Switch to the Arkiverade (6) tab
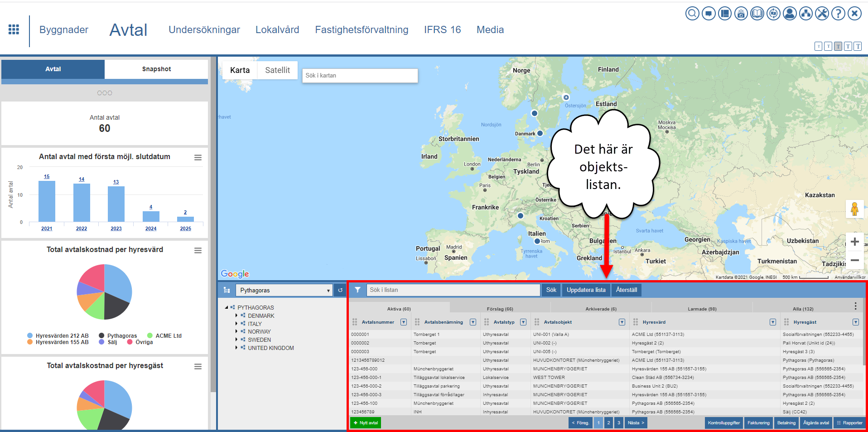868x432 pixels. [x=601, y=309]
